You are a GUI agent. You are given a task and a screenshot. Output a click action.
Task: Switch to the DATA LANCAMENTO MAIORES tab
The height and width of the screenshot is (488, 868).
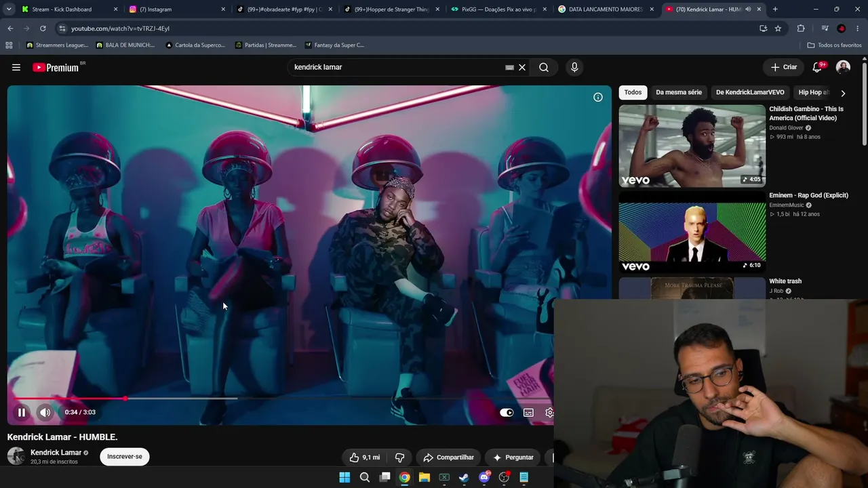pyautogui.click(x=606, y=9)
